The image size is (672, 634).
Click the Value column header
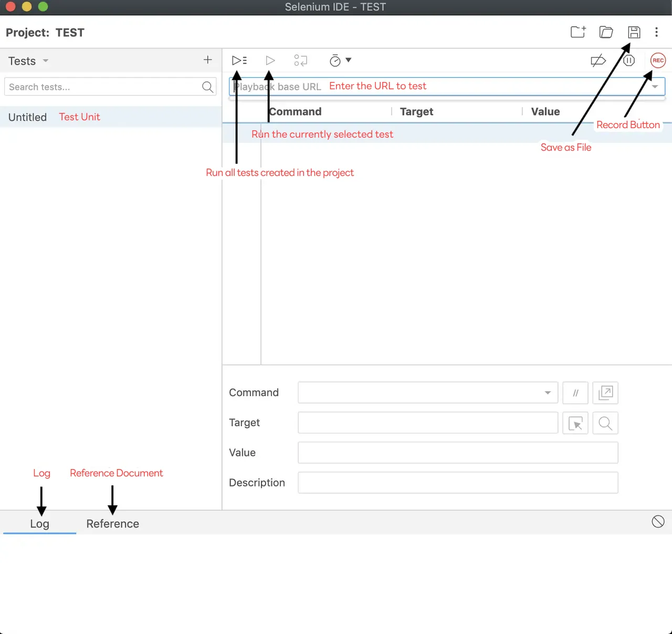click(545, 111)
